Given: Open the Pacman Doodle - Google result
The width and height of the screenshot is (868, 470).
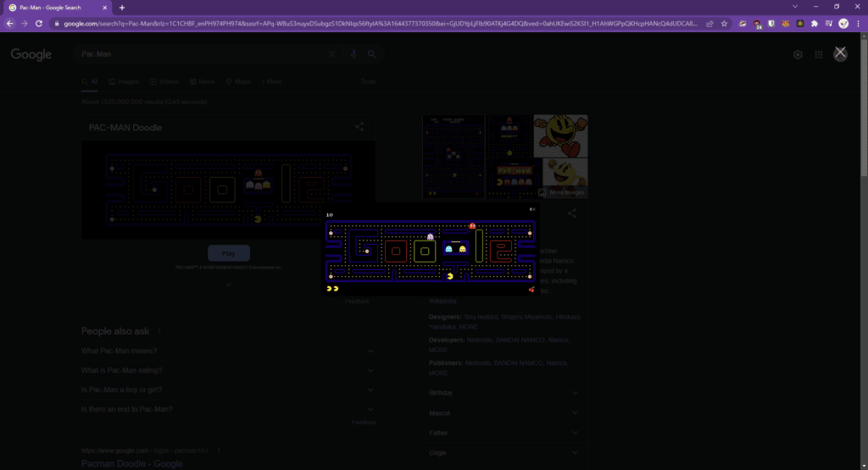Looking at the screenshot, I should click(131, 463).
